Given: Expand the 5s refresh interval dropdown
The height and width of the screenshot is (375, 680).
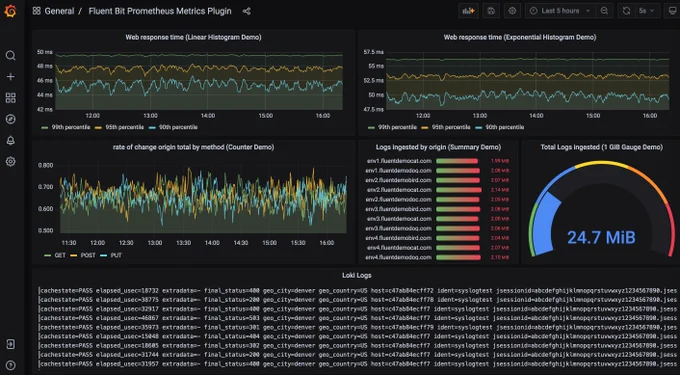Looking at the screenshot, I should [x=648, y=11].
